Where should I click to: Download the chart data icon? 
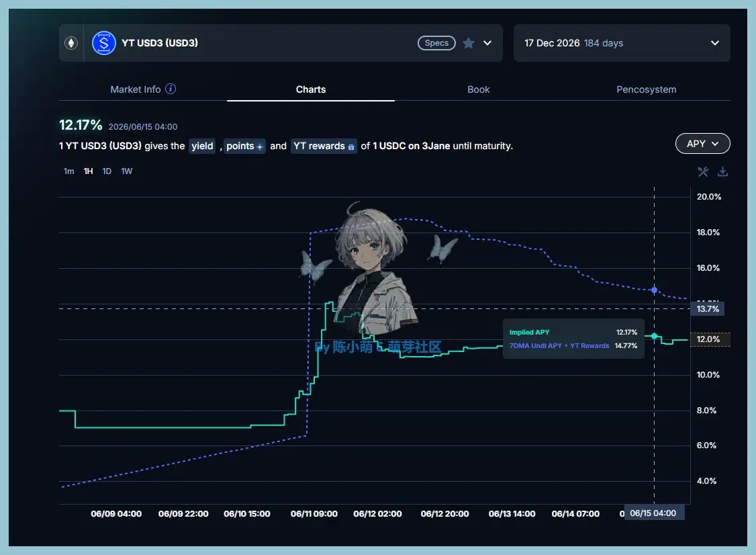point(722,171)
